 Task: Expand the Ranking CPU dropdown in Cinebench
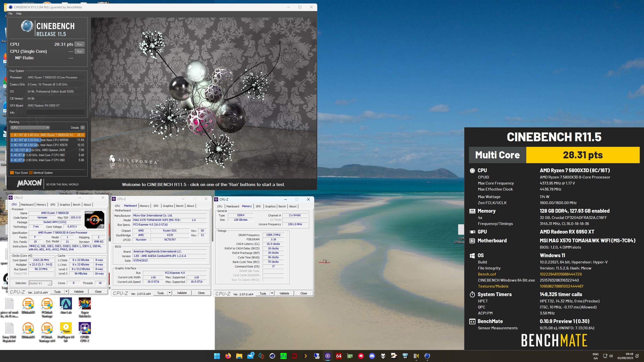pos(30,128)
